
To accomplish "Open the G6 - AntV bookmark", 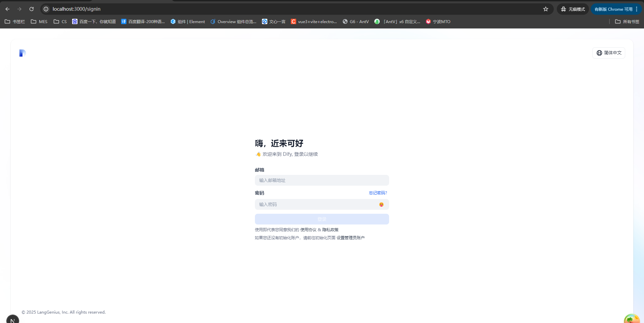I will [x=356, y=21].
